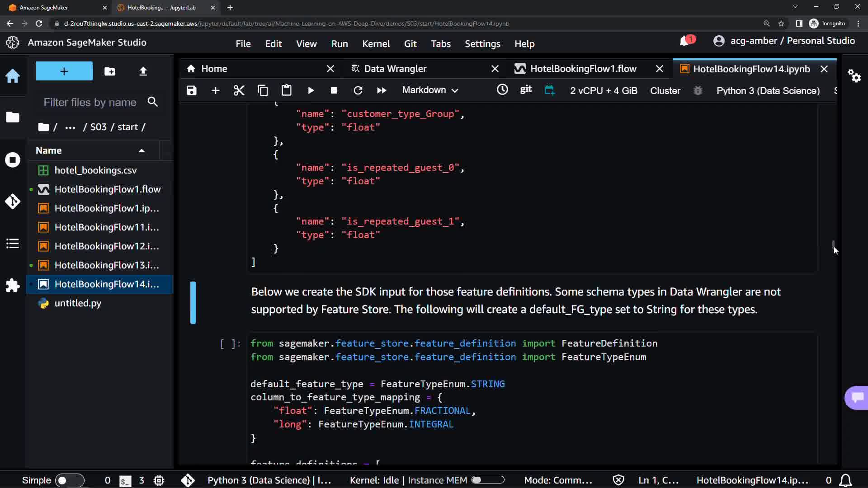Interrupt the kernel with the stop icon
This screenshot has width=868, height=488.
click(x=334, y=90)
